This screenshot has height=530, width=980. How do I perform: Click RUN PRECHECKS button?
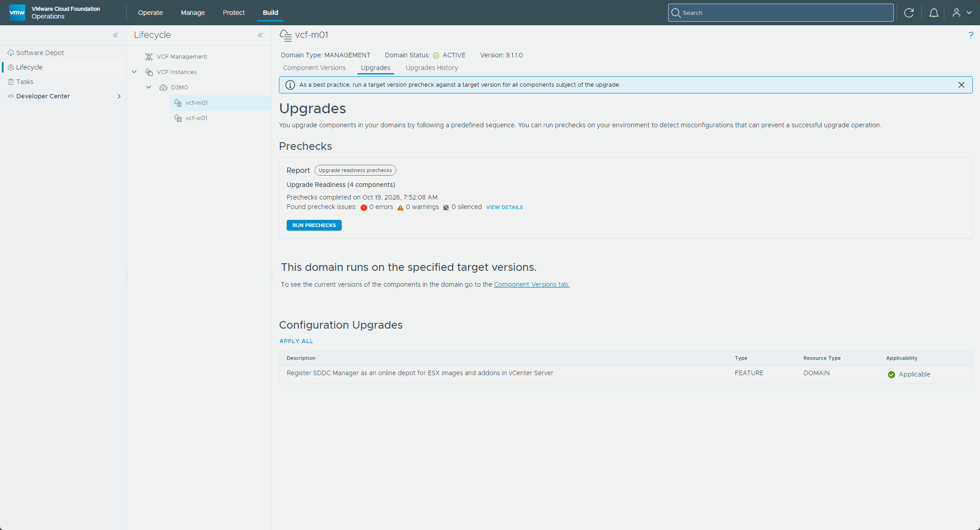point(314,225)
